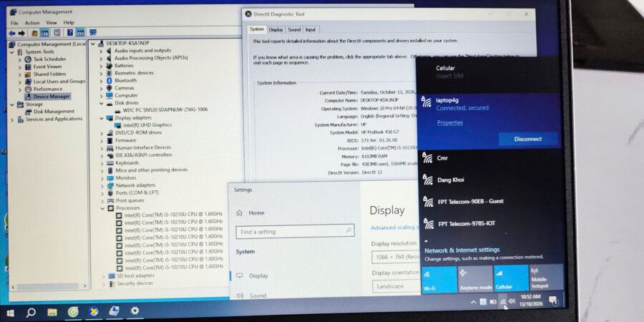Expand Services and Applications node arrow
Image resolution: width=644 pixels, height=322 pixels.
(12, 119)
